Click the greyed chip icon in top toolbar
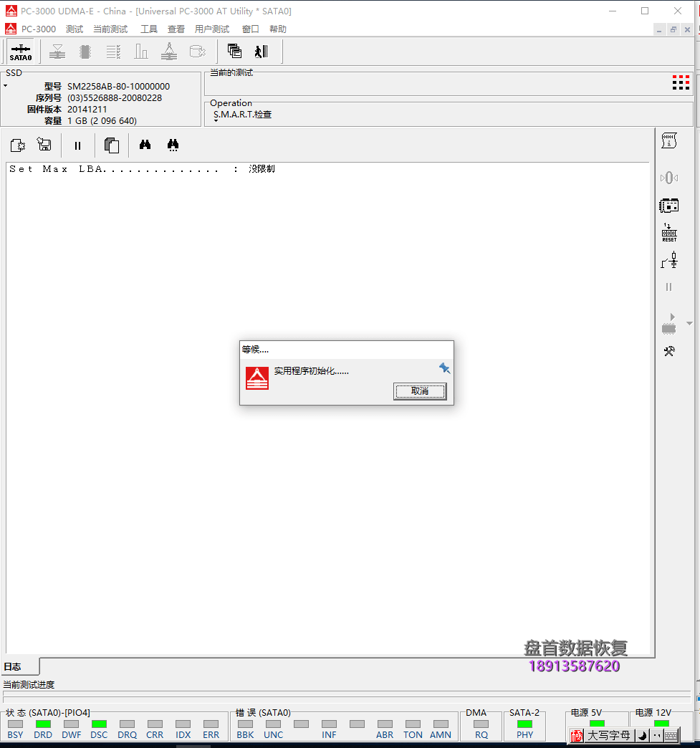This screenshot has height=748, width=700. point(85,52)
